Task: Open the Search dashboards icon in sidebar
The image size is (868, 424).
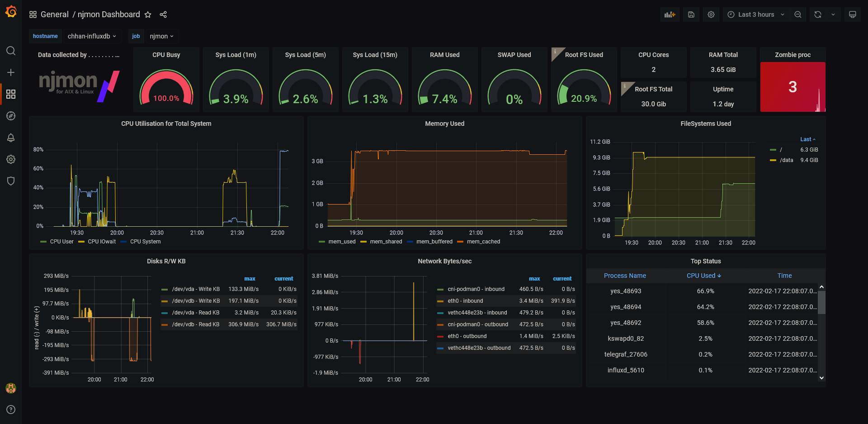Action: click(11, 51)
